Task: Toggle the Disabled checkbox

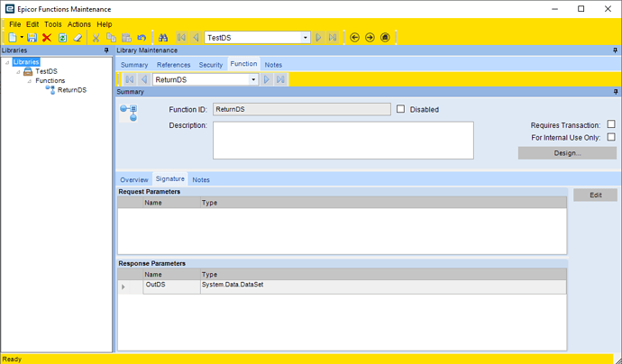Action: tap(400, 109)
